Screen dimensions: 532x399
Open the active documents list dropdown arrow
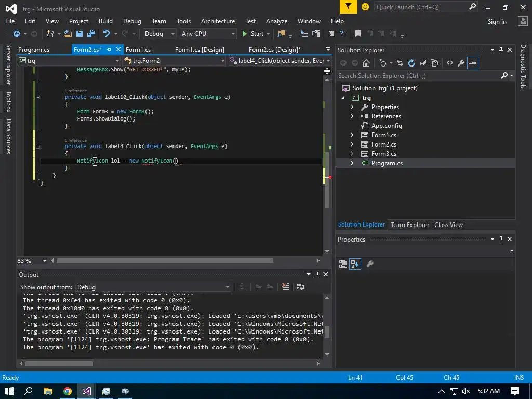coord(328,49)
